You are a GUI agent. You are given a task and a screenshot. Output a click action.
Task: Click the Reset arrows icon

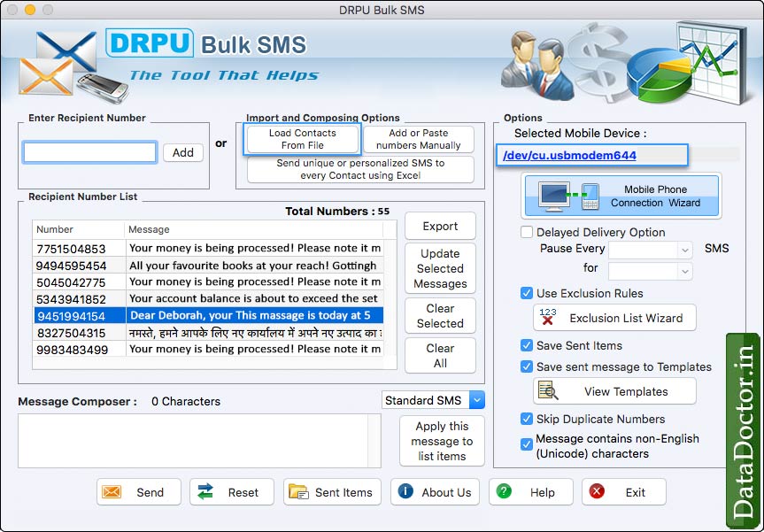205,492
